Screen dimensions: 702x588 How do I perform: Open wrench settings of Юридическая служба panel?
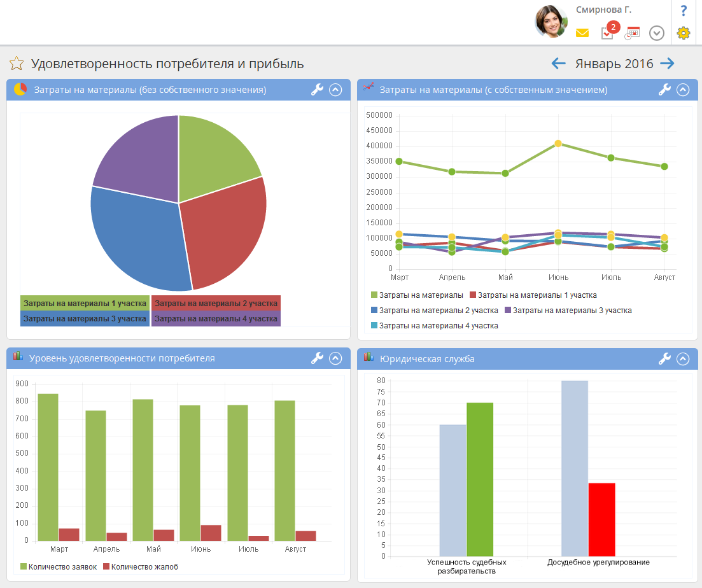(x=664, y=359)
